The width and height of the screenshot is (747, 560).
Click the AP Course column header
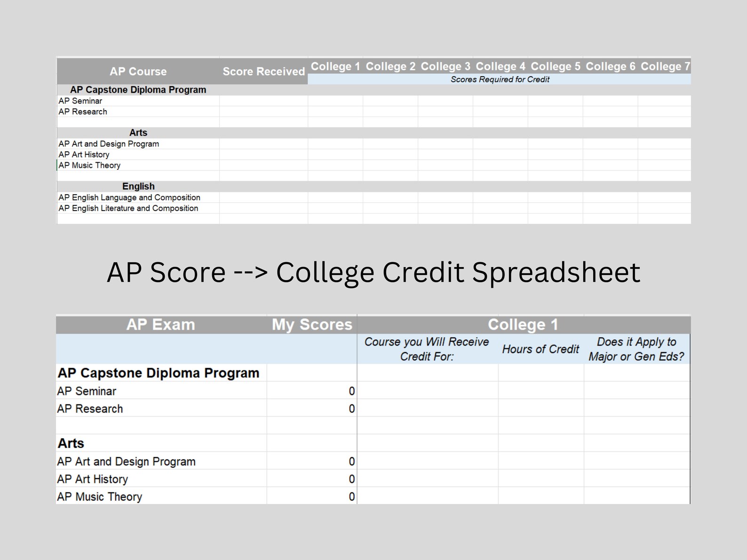(x=138, y=71)
